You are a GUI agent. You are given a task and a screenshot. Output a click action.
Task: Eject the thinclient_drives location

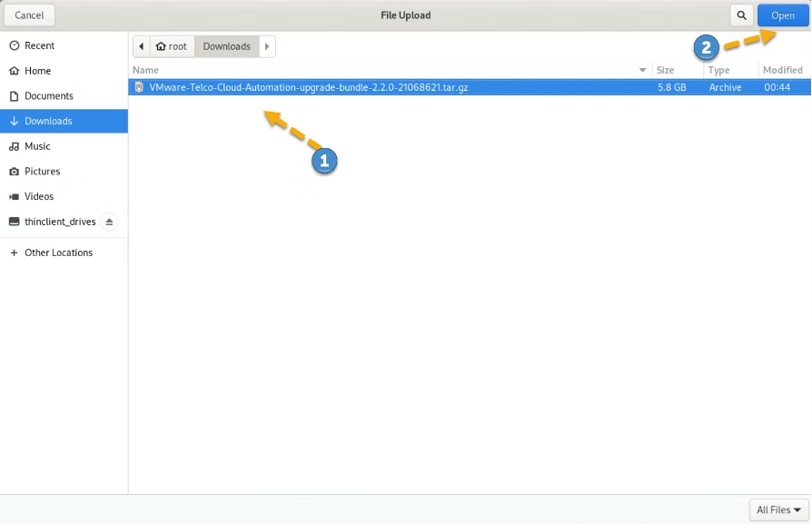[109, 221]
